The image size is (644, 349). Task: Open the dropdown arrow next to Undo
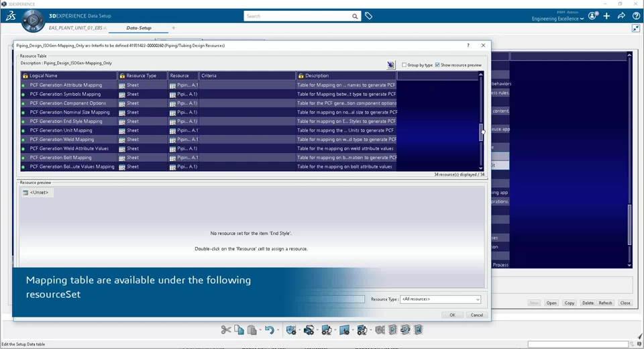click(x=278, y=330)
